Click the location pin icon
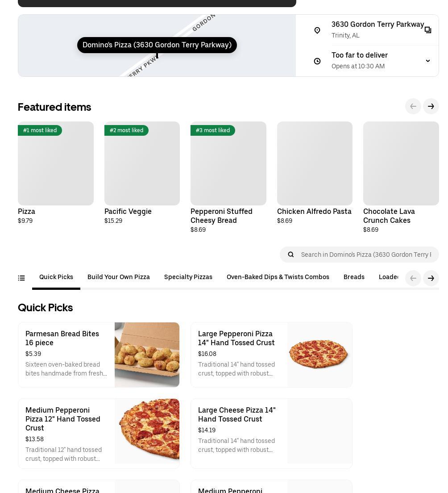The image size is (448, 493). (317, 30)
